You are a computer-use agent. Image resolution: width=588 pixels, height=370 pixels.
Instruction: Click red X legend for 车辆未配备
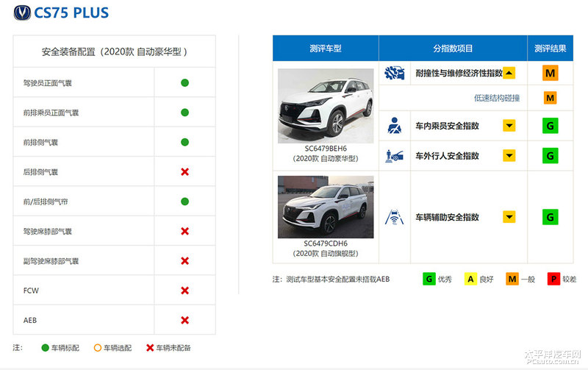click(x=150, y=348)
